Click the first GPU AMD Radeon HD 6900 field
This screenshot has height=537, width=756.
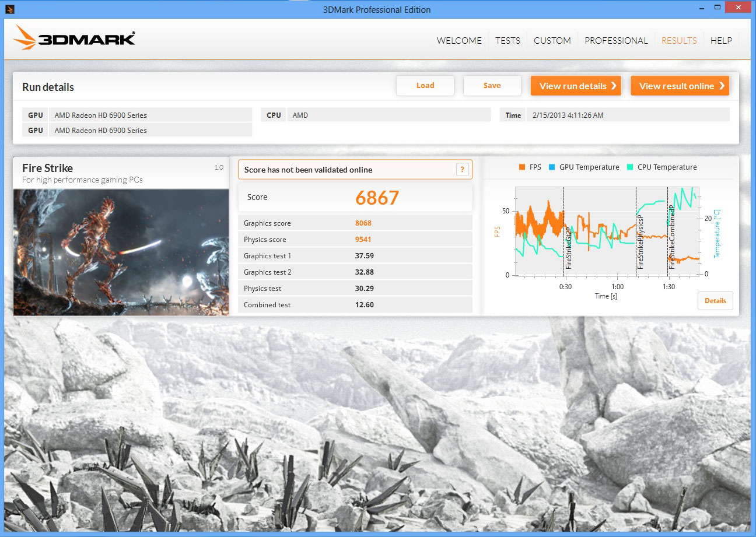[x=150, y=115]
